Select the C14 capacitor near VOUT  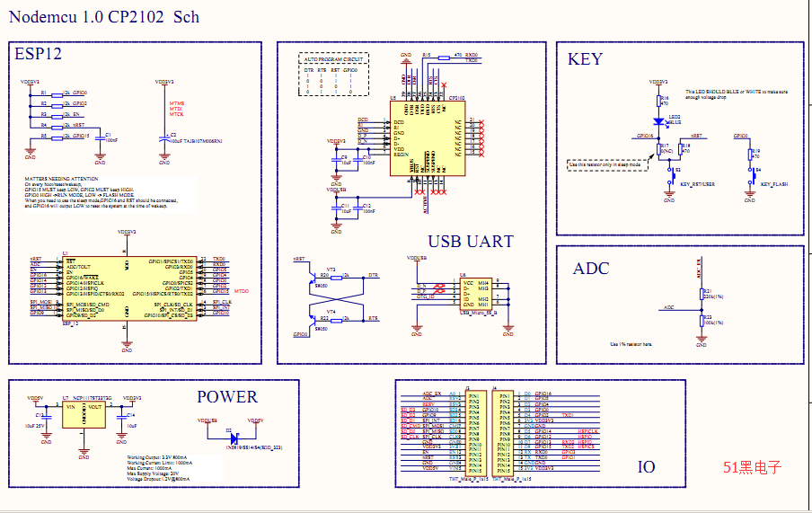[121, 417]
